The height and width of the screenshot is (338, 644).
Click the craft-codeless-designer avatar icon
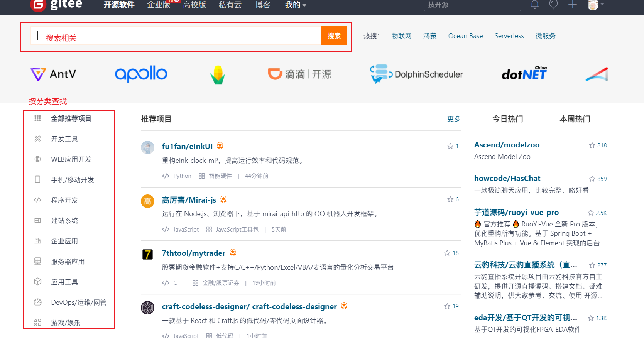147,308
